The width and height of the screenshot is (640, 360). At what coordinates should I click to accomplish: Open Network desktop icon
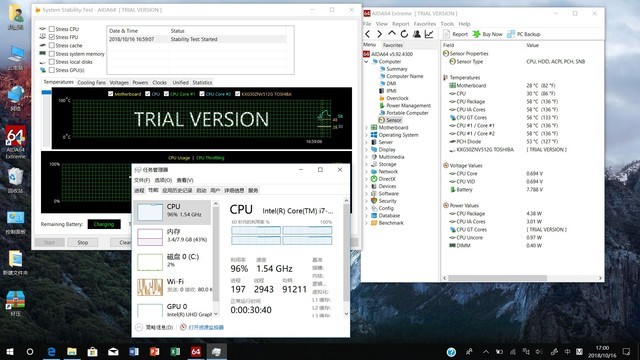click(16, 98)
